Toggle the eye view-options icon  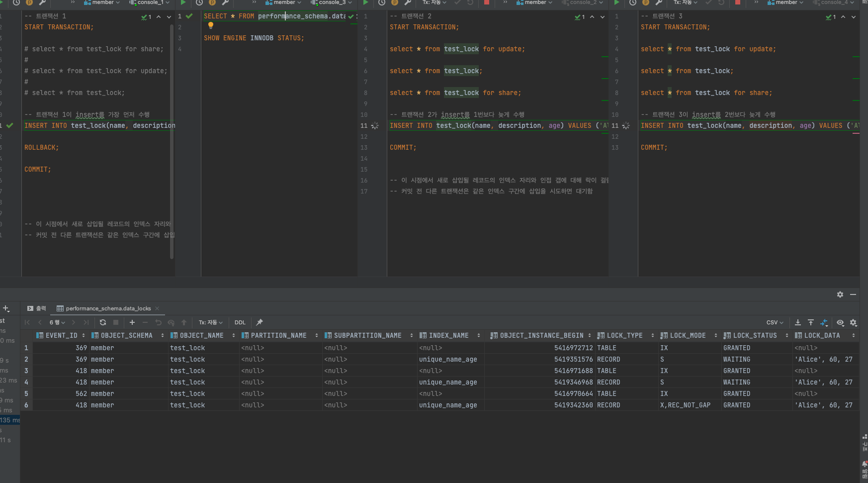coord(840,322)
